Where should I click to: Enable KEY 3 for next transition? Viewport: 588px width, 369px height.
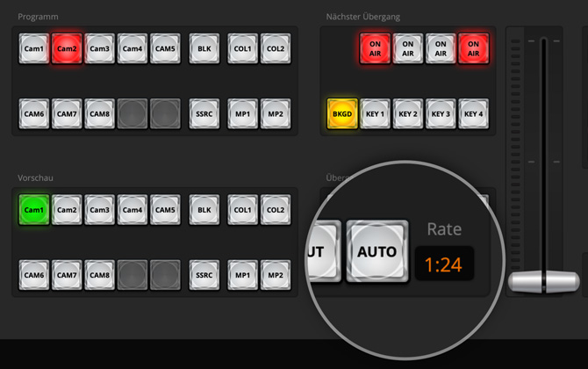(441, 114)
